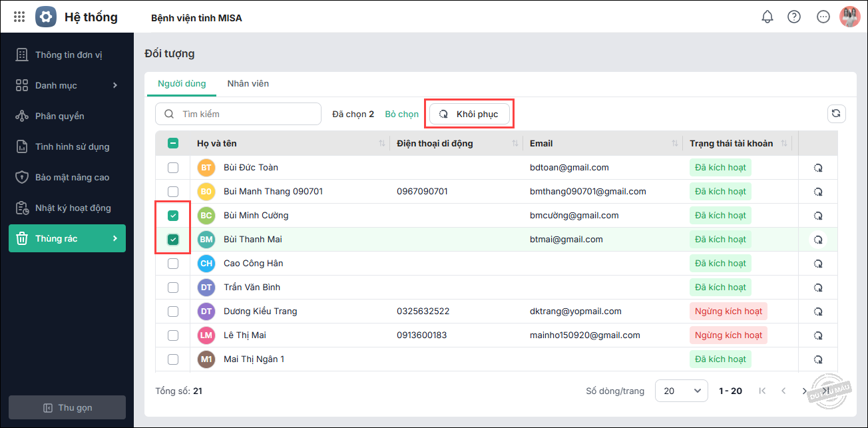The height and width of the screenshot is (428, 868).
Task: Sort by Họ và tên column
Action: click(381, 144)
